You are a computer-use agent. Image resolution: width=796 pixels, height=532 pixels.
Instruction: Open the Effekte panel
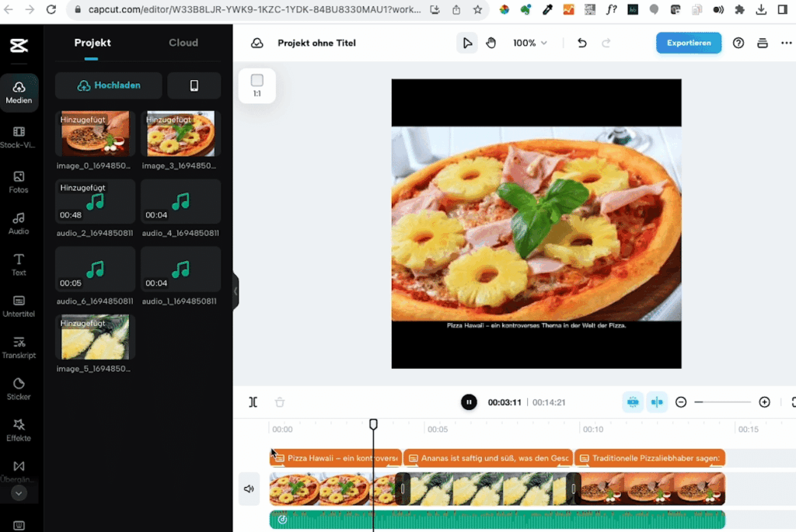pyautogui.click(x=19, y=430)
